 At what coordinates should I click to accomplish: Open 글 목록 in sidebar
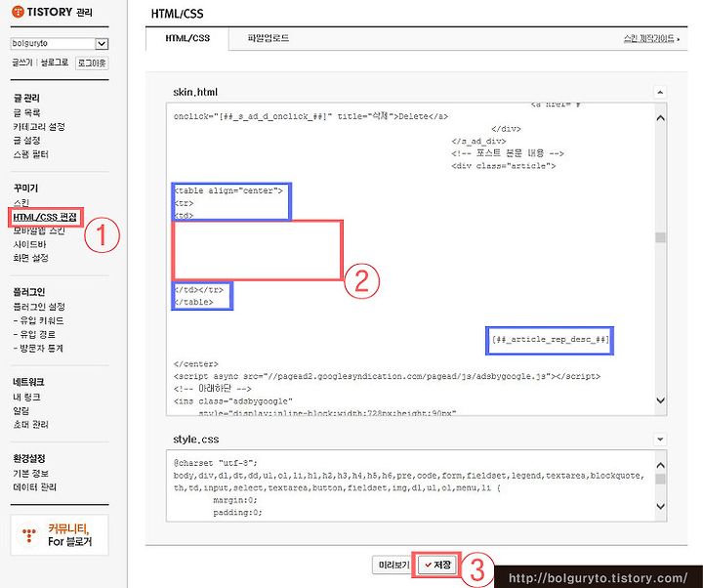tap(27, 112)
